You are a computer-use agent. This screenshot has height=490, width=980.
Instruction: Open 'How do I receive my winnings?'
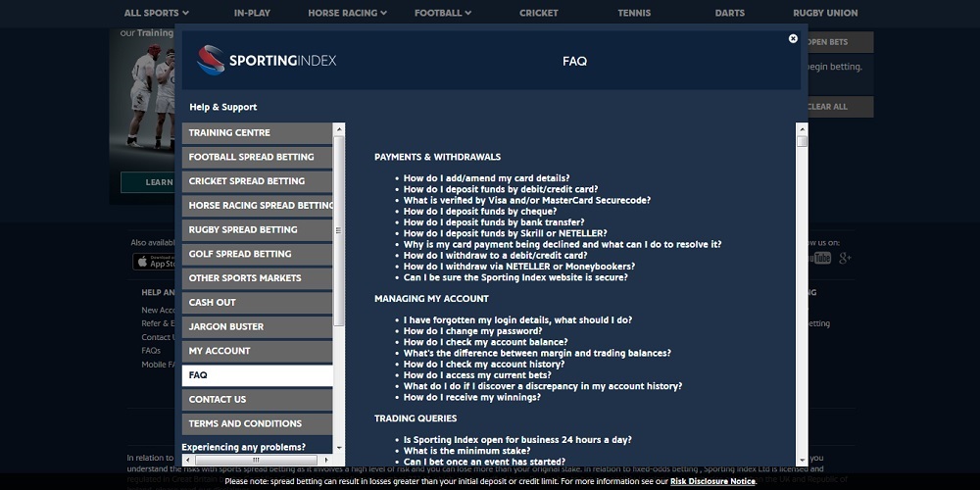point(472,398)
